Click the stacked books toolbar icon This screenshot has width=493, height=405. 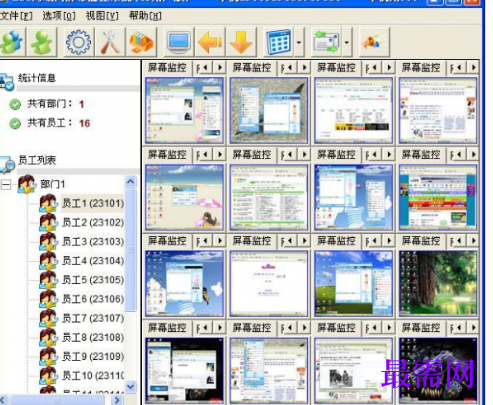tap(141, 42)
